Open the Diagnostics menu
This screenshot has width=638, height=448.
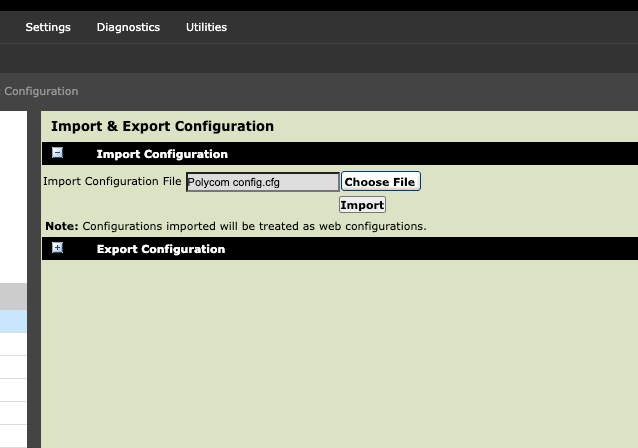click(x=128, y=27)
